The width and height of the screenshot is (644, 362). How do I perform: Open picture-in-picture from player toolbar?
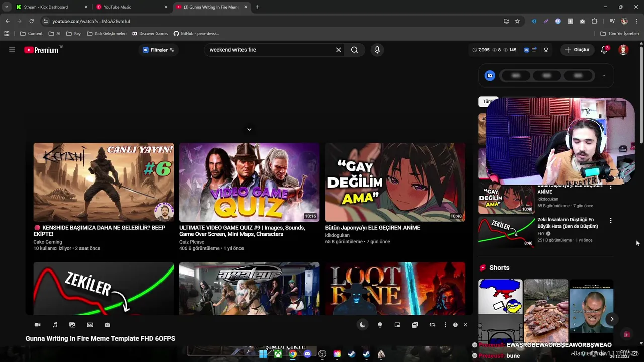pyautogui.click(x=397, y=325)
